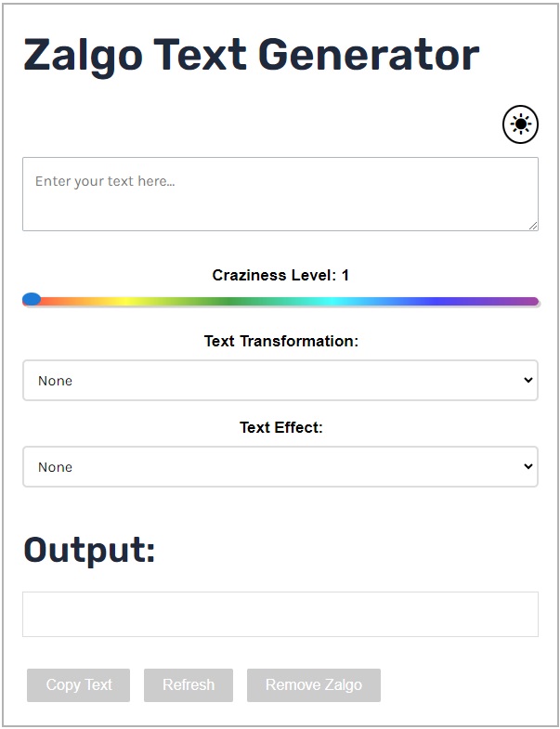Click the "Text Effect:" label
The height and width of the screenshot is (729, 560).
click(280, 427)
